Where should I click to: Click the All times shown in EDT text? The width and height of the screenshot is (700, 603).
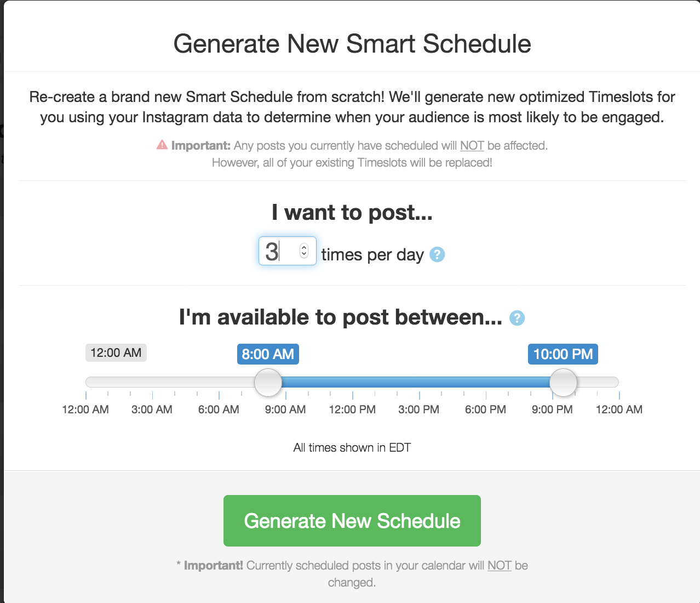[352, 447]
